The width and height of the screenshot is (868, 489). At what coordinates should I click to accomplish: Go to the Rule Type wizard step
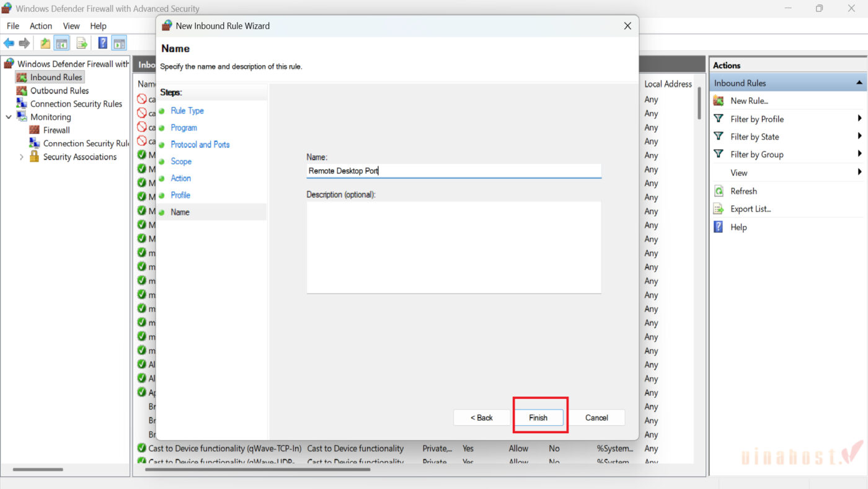pos(187,110)
